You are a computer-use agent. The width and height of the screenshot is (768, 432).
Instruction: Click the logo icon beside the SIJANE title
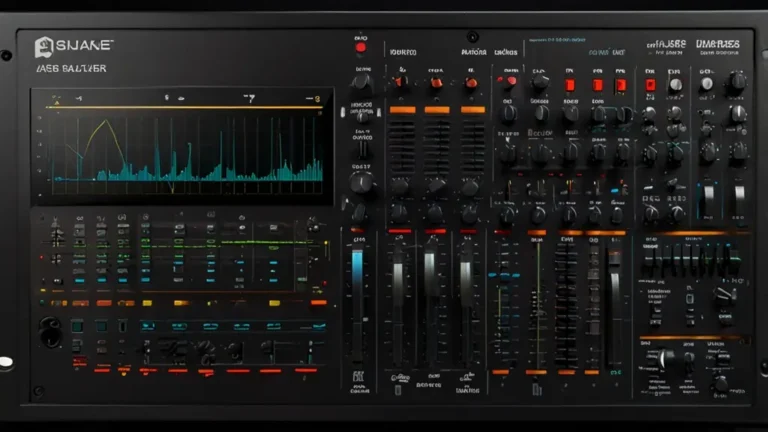42,46
